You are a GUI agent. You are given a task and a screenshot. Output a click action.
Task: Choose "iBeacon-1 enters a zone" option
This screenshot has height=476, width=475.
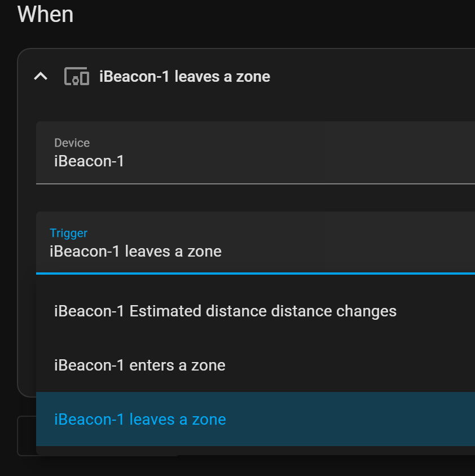[139, 365]
